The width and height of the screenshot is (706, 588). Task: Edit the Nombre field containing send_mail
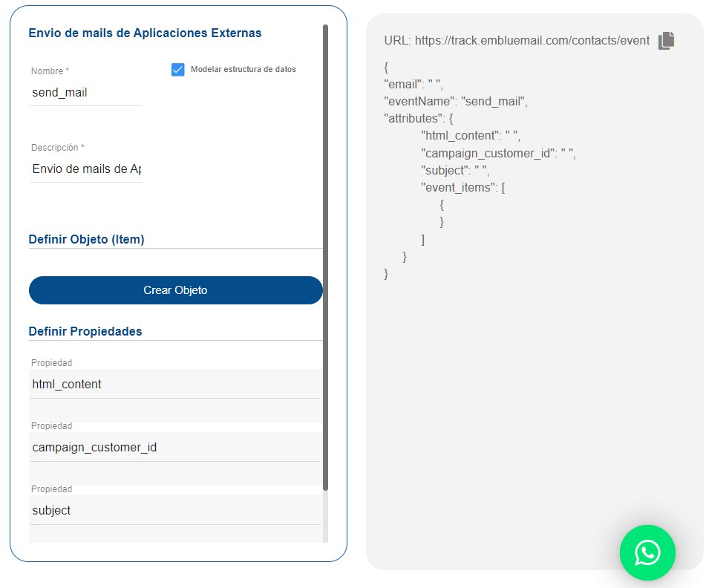[x=86, y=93]
